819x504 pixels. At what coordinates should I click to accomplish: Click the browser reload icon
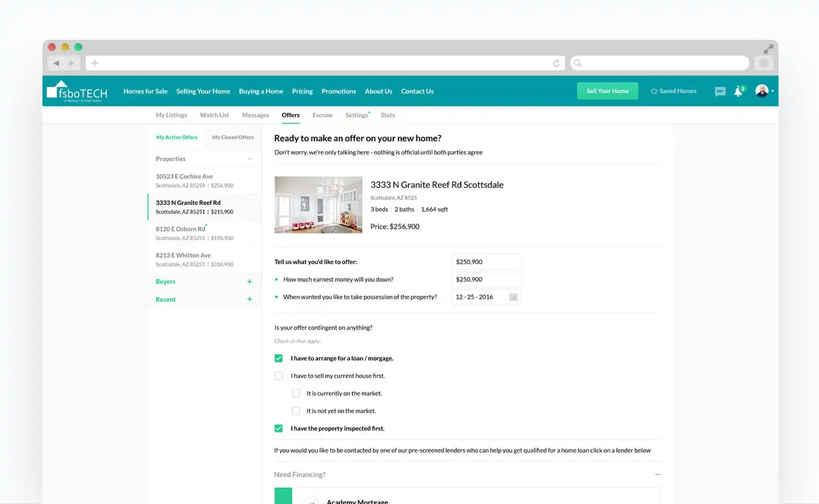pos(556,63)
